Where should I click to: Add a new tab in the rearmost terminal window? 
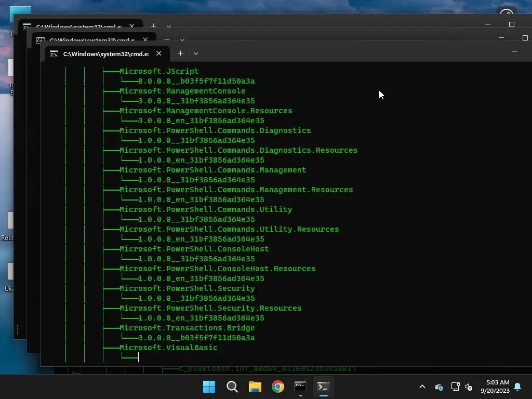[153, 25]
